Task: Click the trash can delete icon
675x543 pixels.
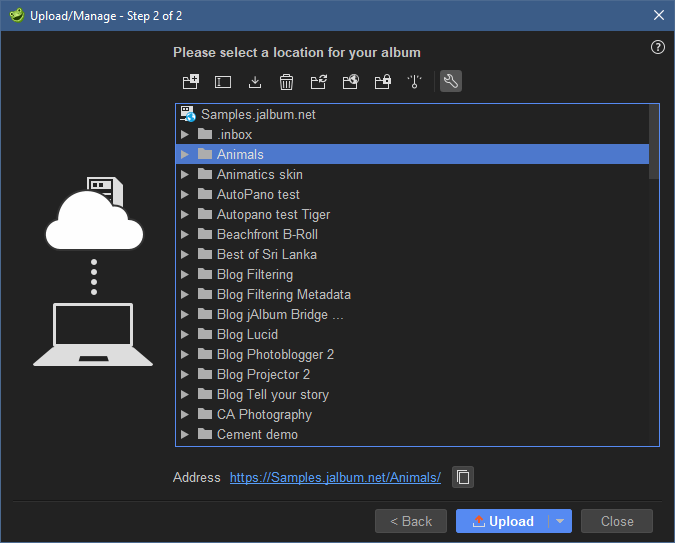Action: coord(287,82)
